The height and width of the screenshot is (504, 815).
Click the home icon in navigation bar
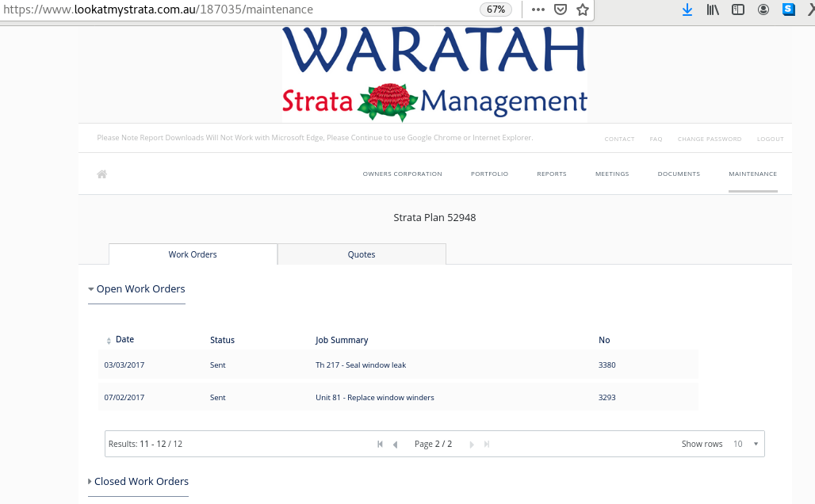tap(101, 174)
